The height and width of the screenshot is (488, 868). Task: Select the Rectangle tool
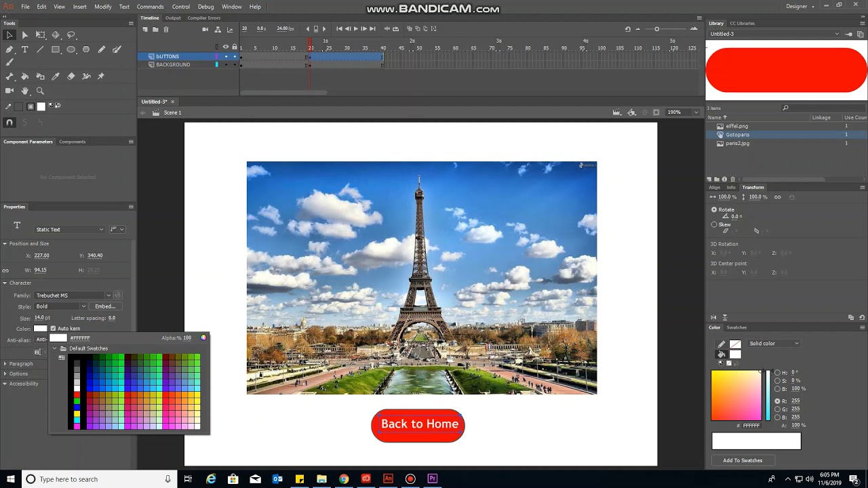56,49
